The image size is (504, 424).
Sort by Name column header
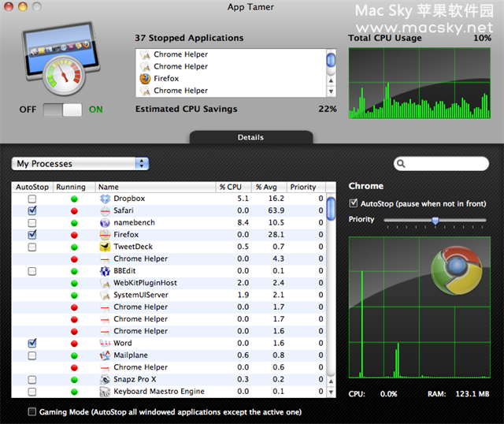tap(156, 188)
